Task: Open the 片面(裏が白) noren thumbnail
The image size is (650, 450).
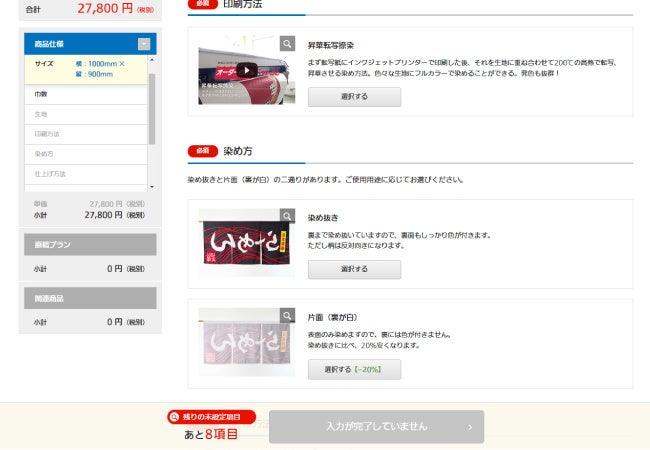Action: (247, 342)
